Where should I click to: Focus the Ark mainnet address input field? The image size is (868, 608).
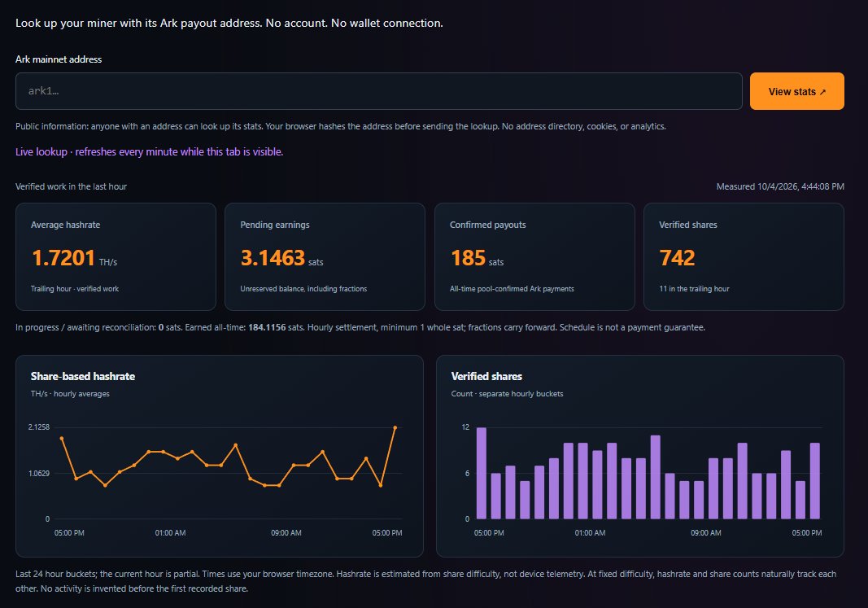378,91
